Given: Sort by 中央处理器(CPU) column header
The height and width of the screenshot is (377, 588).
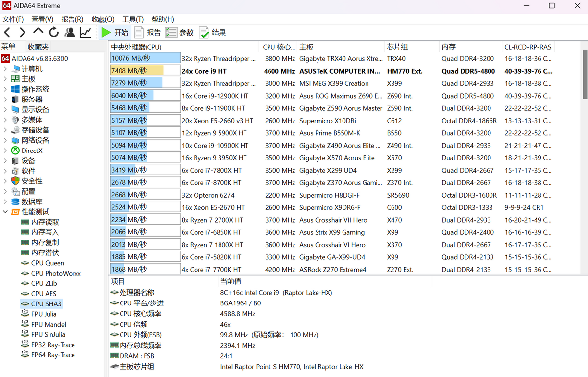Looking at the screenshot, I should 184,47.
